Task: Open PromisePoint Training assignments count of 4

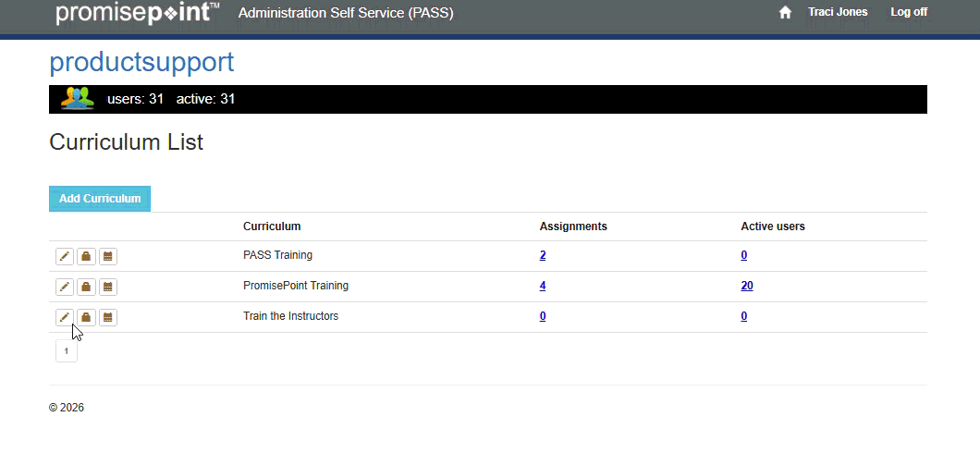Action: click(x=543, y=287)
